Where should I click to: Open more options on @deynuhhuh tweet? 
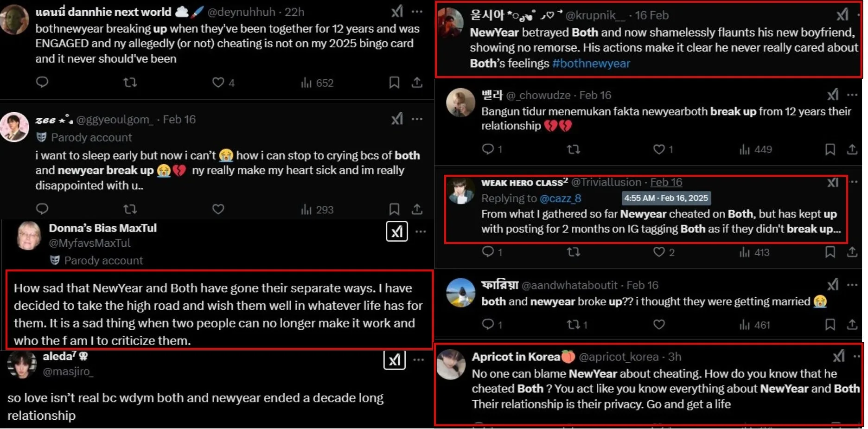pos(417,12)
